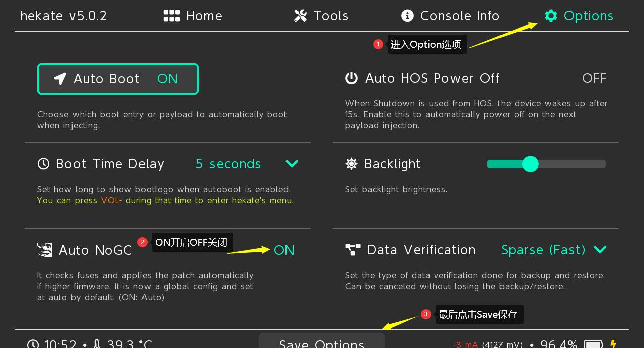Click the Auto Boot arrow icon
Image resolution: width=644 pixels, height=348 pixels.
(60, 79)
